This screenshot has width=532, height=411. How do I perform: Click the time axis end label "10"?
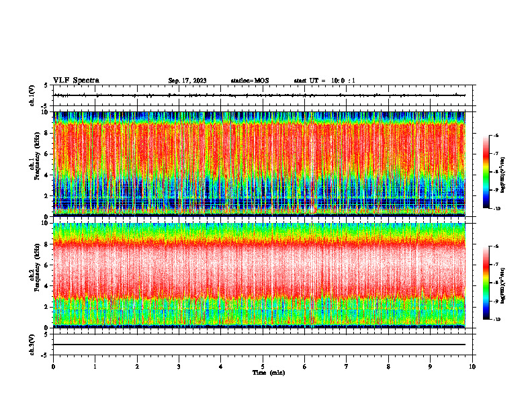tap(472, 367)
